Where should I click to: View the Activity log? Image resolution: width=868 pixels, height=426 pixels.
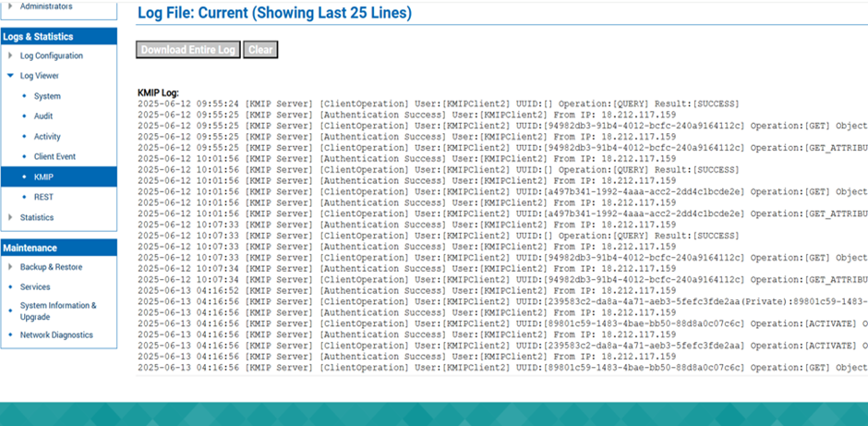pyautogui.click(x=47, y=137)
